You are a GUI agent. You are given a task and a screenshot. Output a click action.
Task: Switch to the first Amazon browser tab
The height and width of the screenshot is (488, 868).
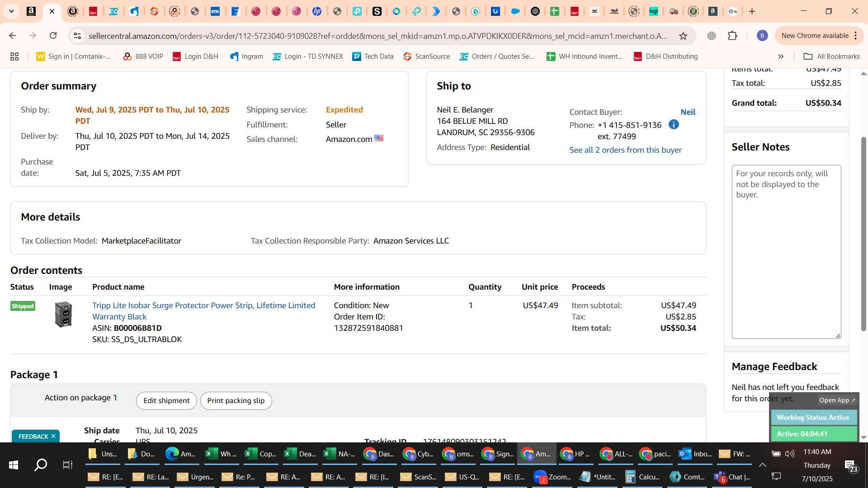pyautogui.click(x=31, y=11)
